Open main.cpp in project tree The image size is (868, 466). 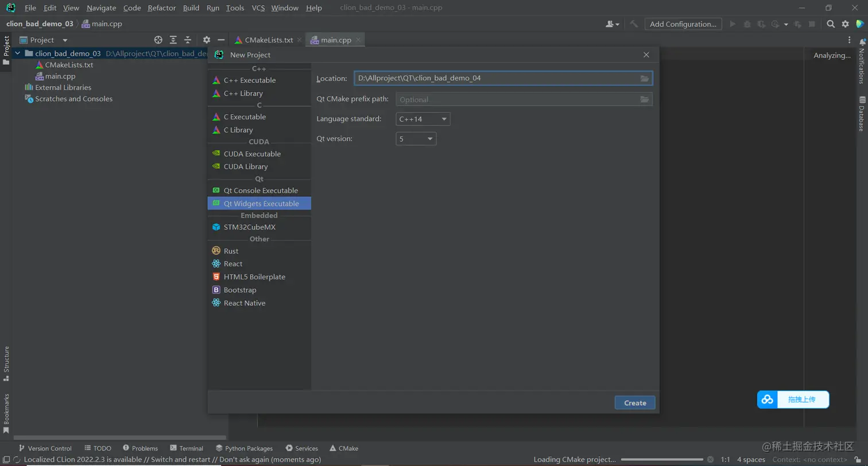pos(55,76)
